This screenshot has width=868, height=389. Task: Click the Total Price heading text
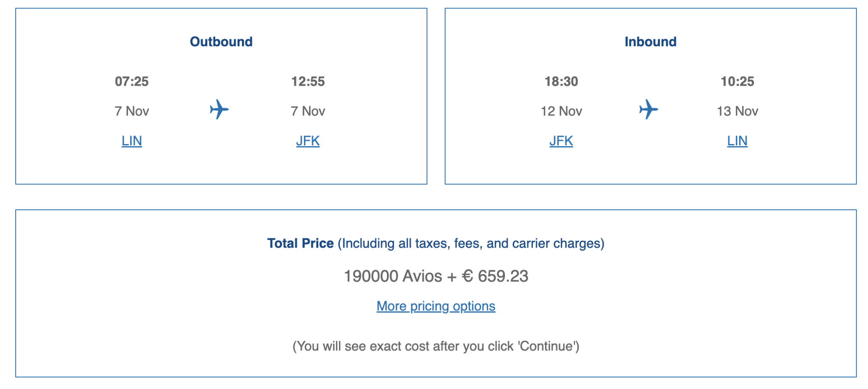[300, 243]
